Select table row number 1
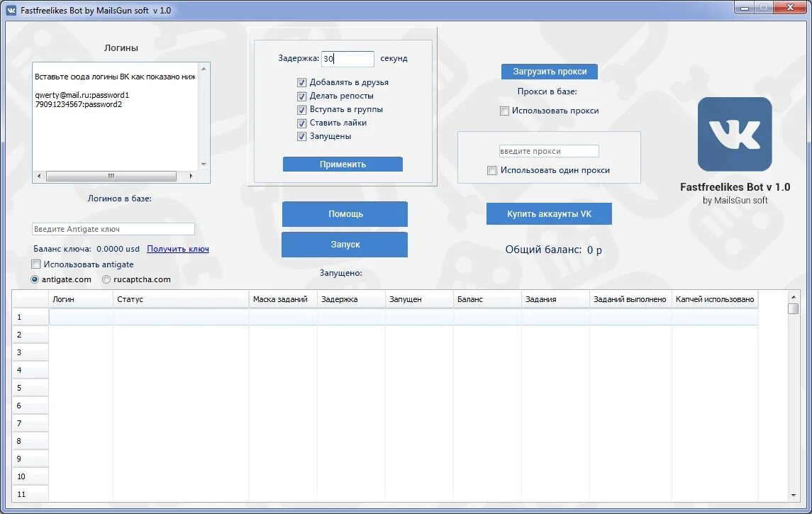Viewport: 812px width, 514px height. [x=30, y=317]
